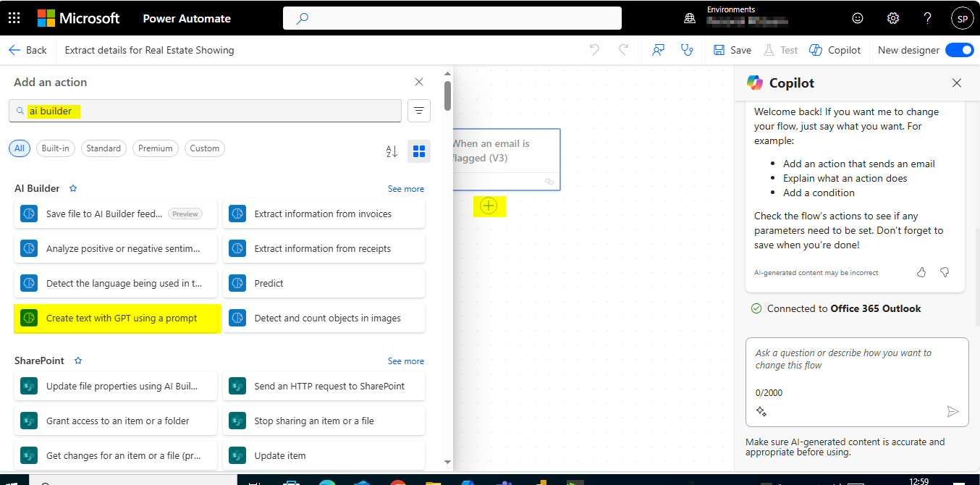The height and width of the screenshot is (485, 980).
Task: Click the Copilot toolbar button
Action: 835,50
